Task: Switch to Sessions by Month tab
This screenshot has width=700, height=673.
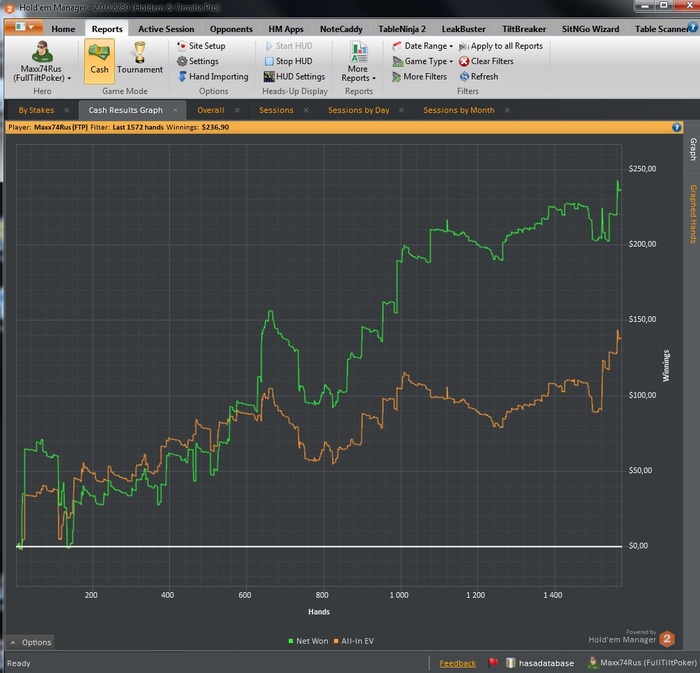Action: (x=458, y=110)
